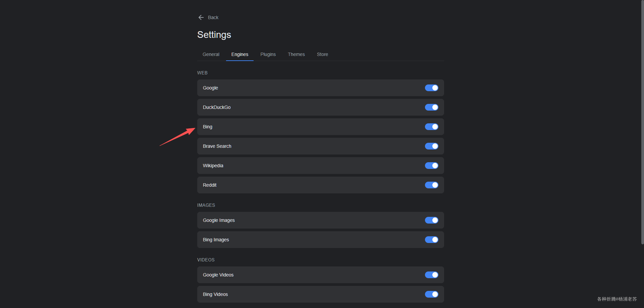Switch to the Plugins tab

268,54
